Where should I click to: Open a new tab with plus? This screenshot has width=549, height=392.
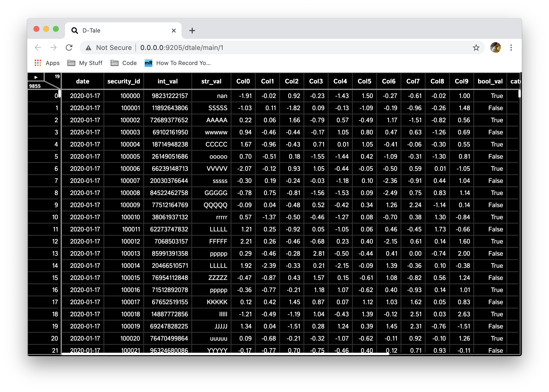tap(192, 31)
